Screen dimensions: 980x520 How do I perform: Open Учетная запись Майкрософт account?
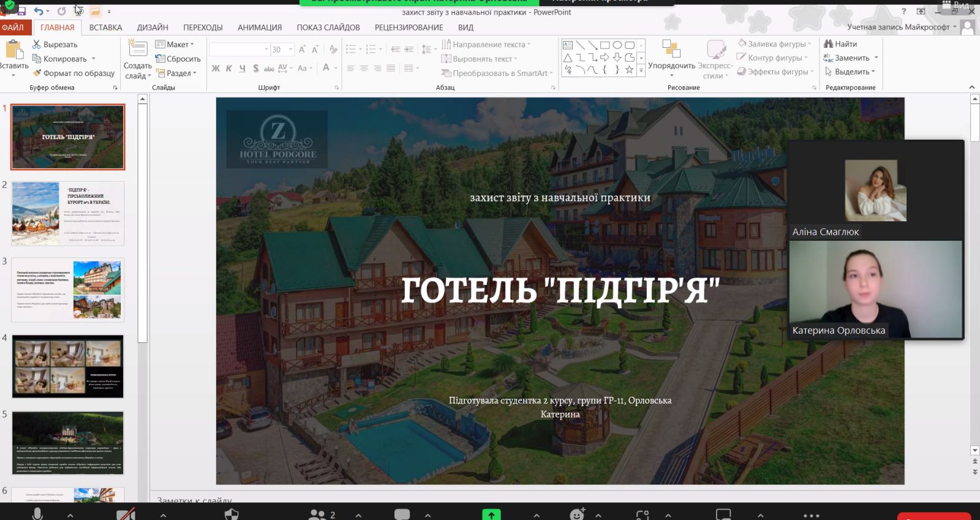(x=902, y=27)
